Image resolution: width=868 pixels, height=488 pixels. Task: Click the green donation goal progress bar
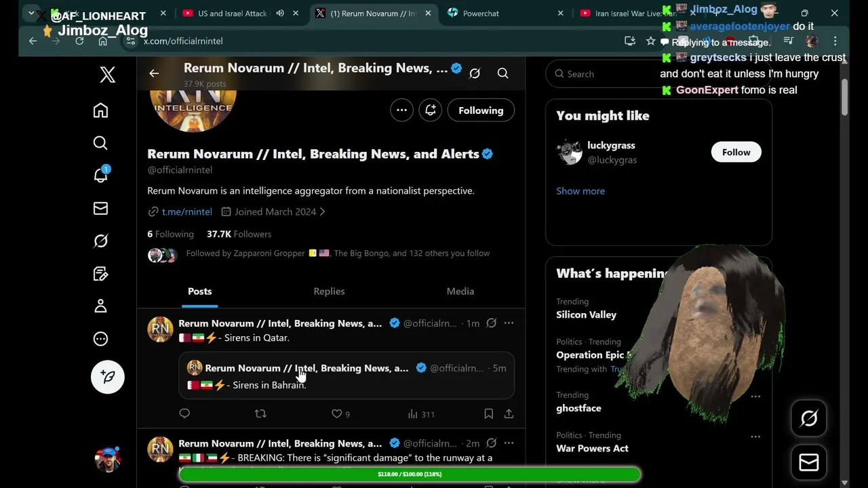(410, 474)
